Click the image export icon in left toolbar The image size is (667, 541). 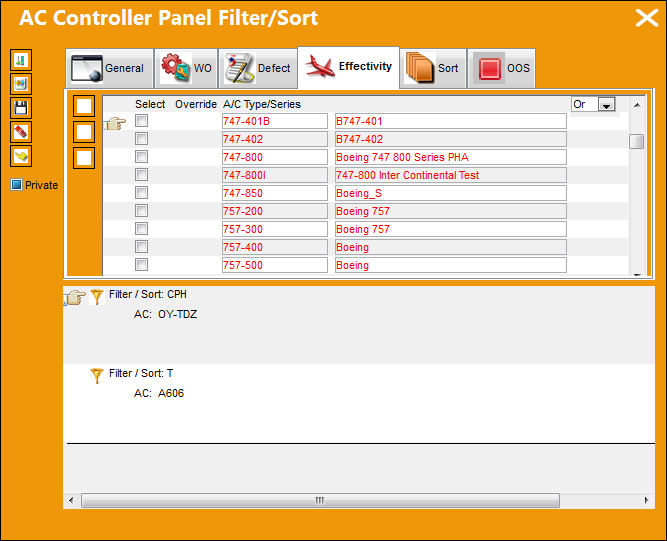(20, 84)
